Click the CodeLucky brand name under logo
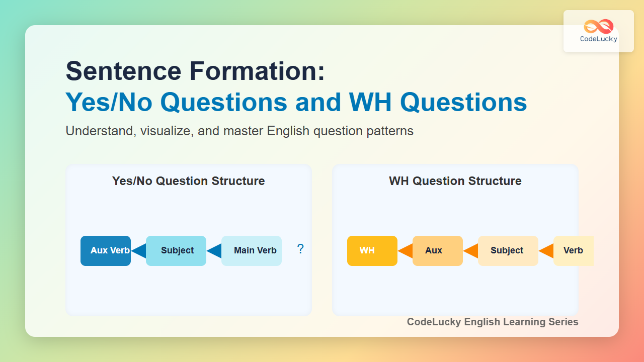 point(599,39)
